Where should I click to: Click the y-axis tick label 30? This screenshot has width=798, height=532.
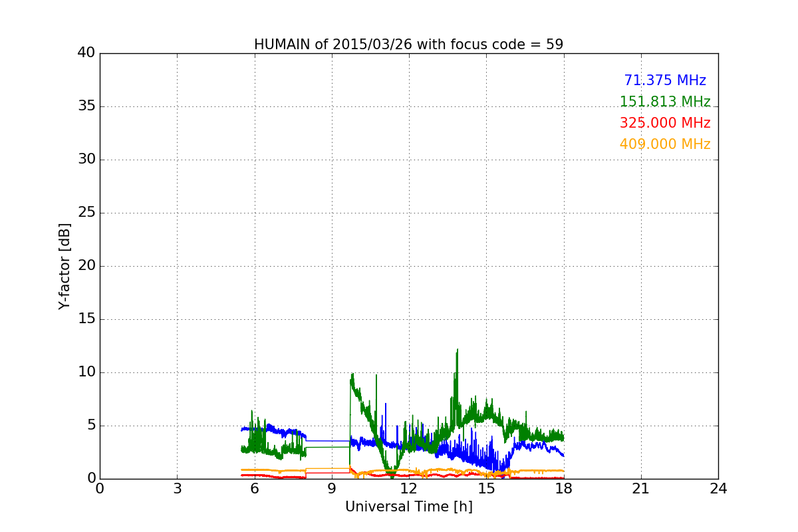[x=86, y=160]
